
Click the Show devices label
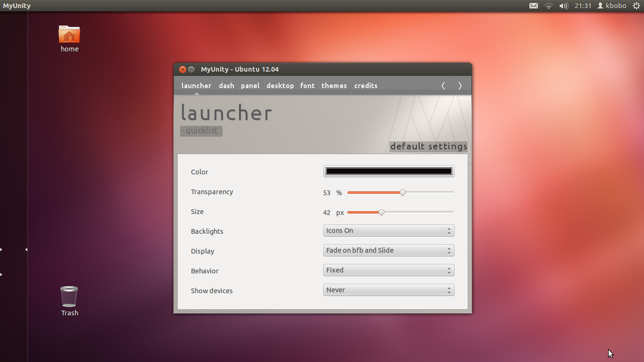[212, 291]
